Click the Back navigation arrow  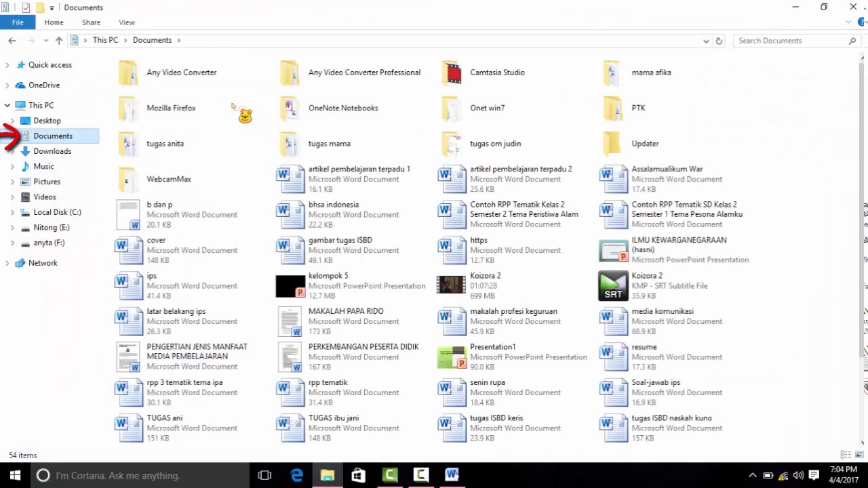coord(12,41)
